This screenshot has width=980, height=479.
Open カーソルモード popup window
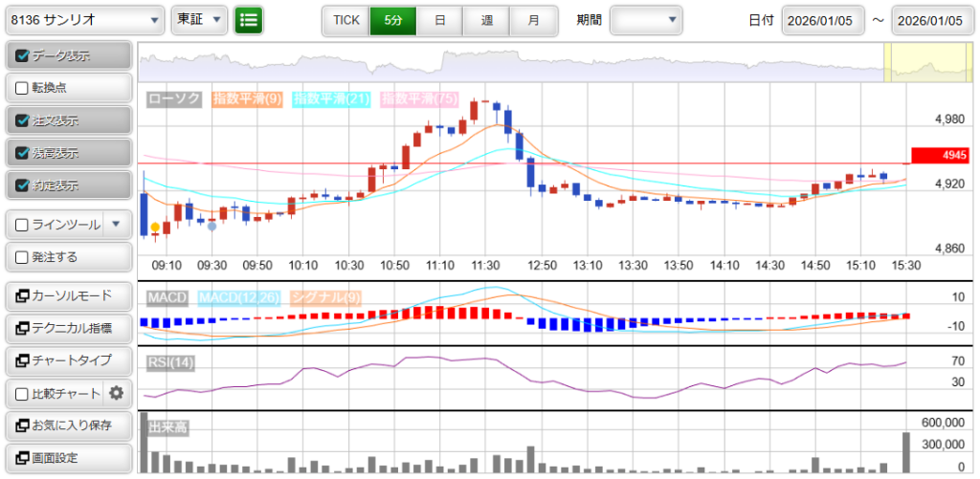[67, 295]
